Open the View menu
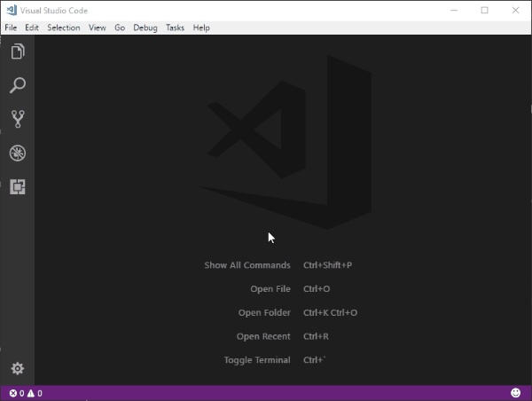 [98, 28]
